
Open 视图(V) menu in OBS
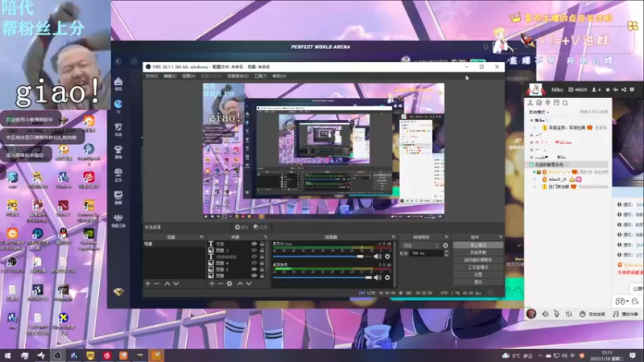[188, 76]
